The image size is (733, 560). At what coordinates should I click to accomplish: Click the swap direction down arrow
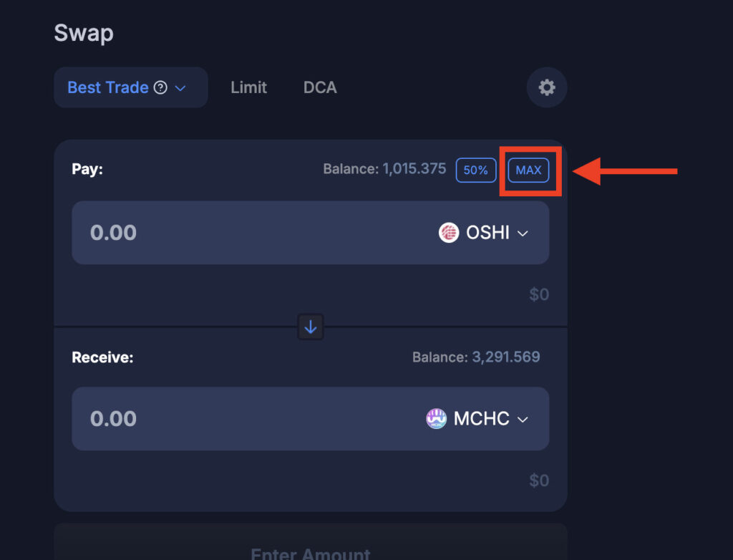pyautogui.click(x=311, y=327)
